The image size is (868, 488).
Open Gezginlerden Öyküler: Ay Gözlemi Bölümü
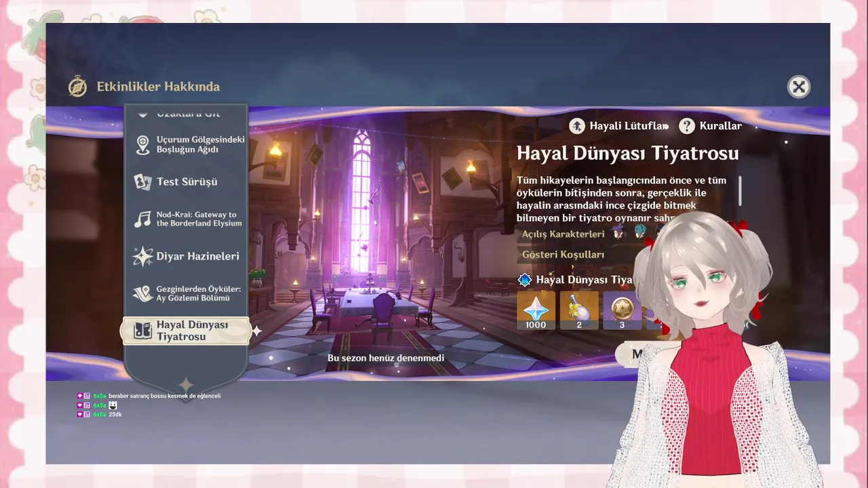coord(187,293)
